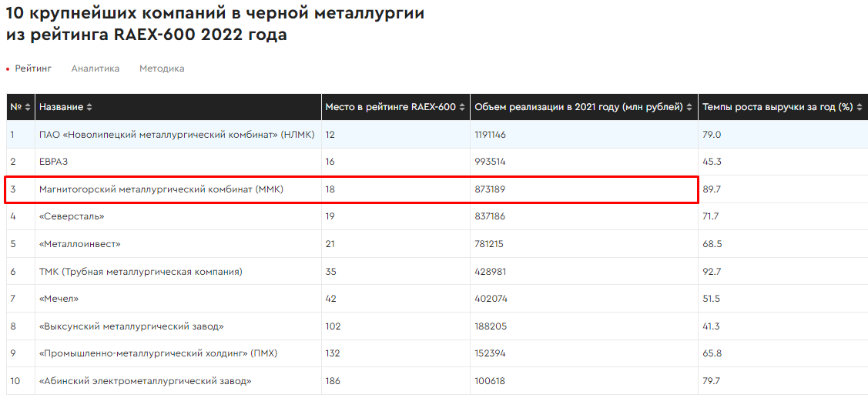Click RAEX-600 rank 35 for ТМК
Screen dimensions: 868x398
pos(331,271)
